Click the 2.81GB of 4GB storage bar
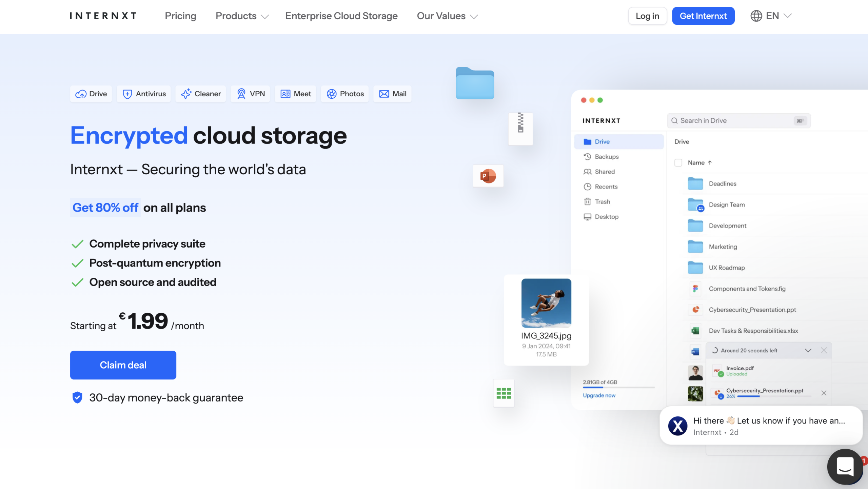The width and height of the screenshot is (868, 489). (619, 387)
